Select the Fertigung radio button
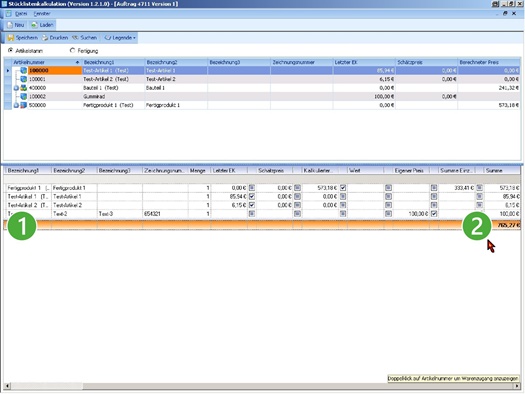 tap(72, 51)
